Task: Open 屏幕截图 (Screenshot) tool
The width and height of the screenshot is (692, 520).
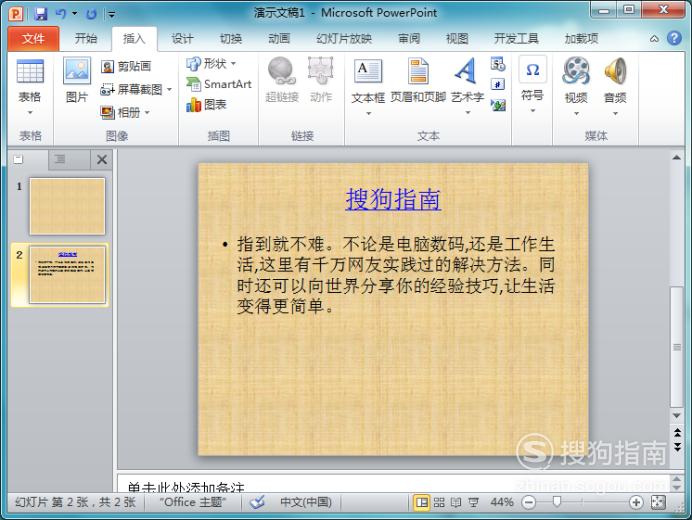Action: 131,90
